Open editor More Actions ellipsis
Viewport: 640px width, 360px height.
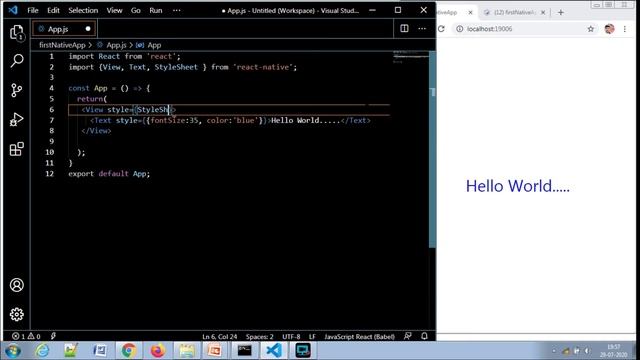(x=422, y=29)
